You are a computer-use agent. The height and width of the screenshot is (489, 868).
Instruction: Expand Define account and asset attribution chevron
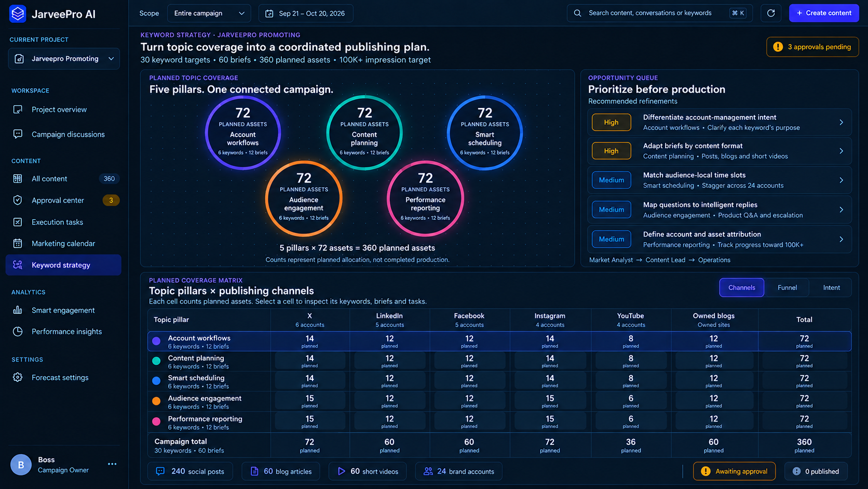pyautogui.click(x=842, y=239)
